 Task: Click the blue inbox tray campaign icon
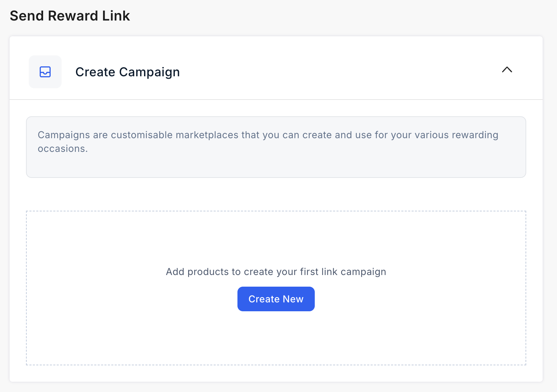(x=45, y=72)
